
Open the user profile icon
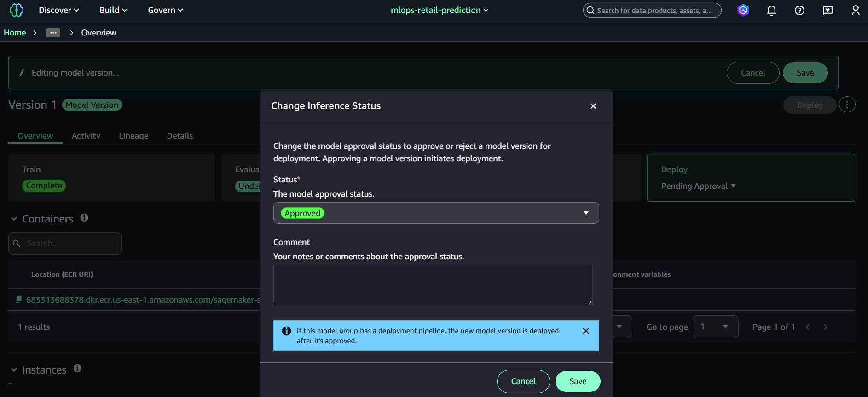[x=855, y=10]
